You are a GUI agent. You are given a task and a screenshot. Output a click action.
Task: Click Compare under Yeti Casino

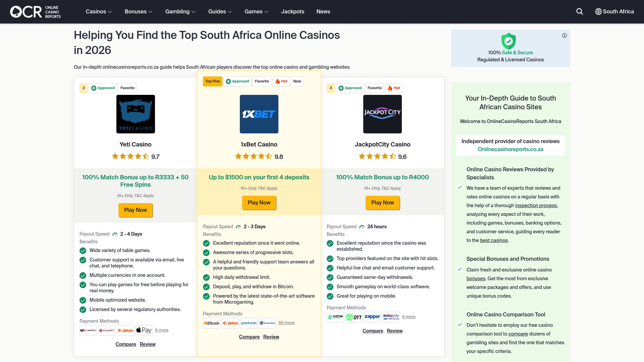(126, 344)
